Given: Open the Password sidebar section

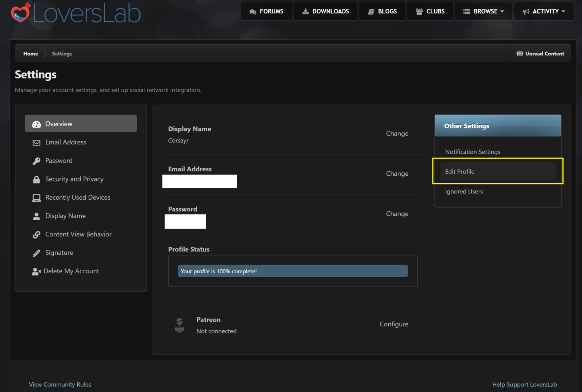Looking at the screenshot, I should pyautogui.click(x=81, y=161).
